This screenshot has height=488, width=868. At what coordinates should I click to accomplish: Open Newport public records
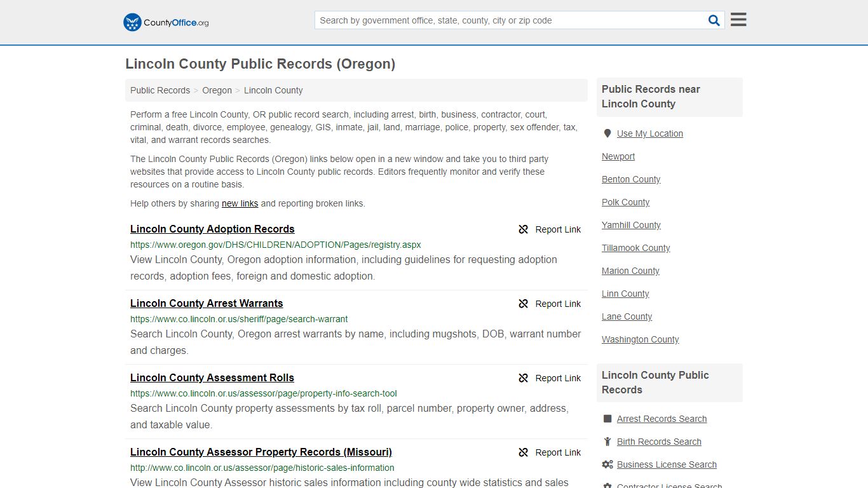618,156
